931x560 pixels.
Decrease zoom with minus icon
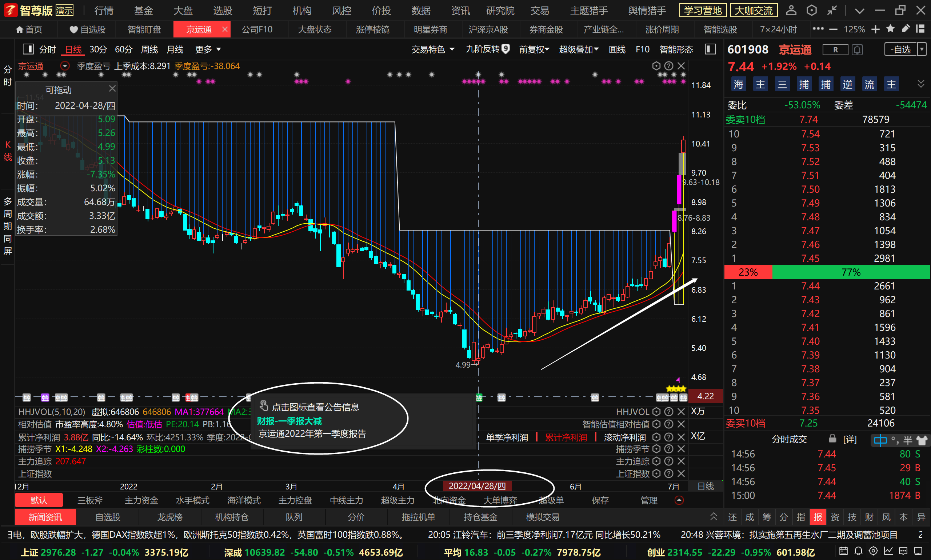pos(833,29)
